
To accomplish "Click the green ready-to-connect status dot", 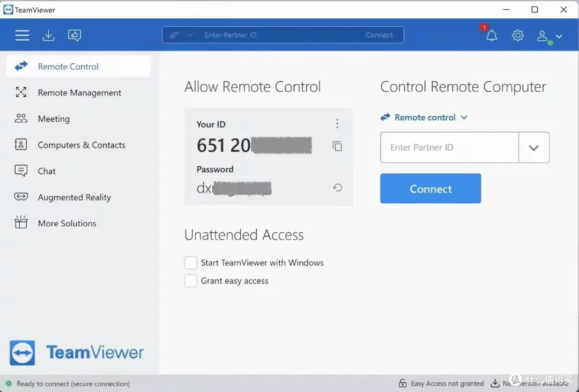I will [x=9, y=383].
